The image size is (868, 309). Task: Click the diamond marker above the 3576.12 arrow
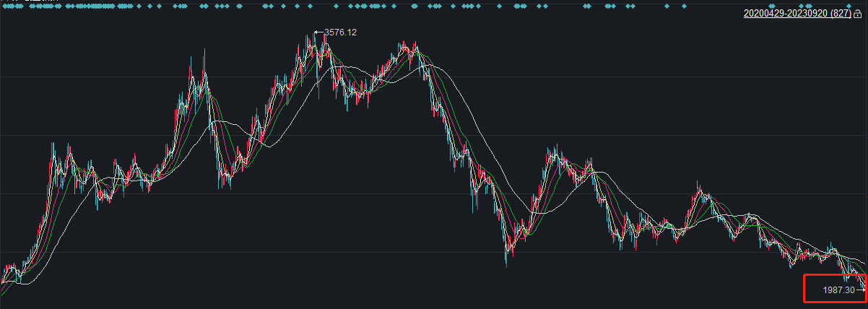click(x=311, y=6)
